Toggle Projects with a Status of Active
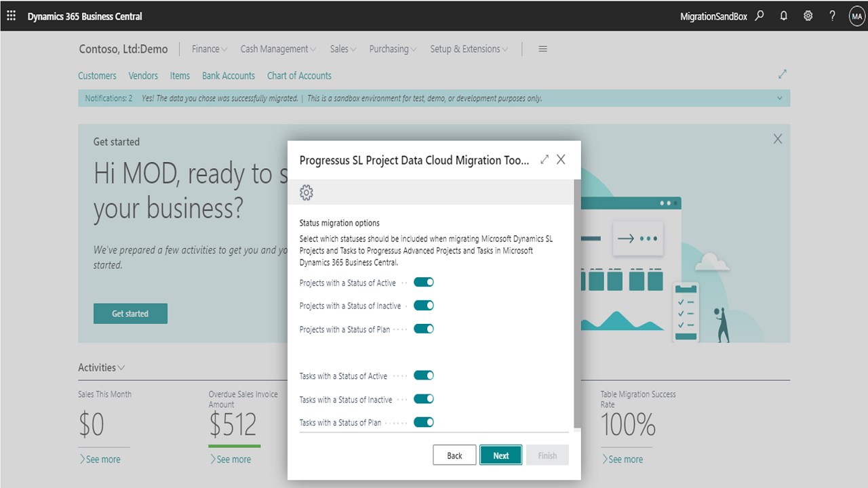 (x=424, y=283)
